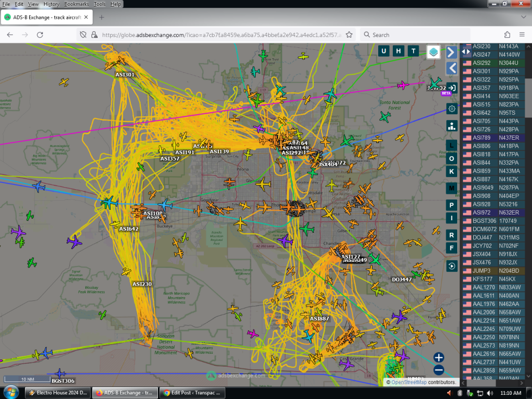The height and width of the screenshot is (399, 532).
Task: Toggle the I map button
Action: (451, 218)
